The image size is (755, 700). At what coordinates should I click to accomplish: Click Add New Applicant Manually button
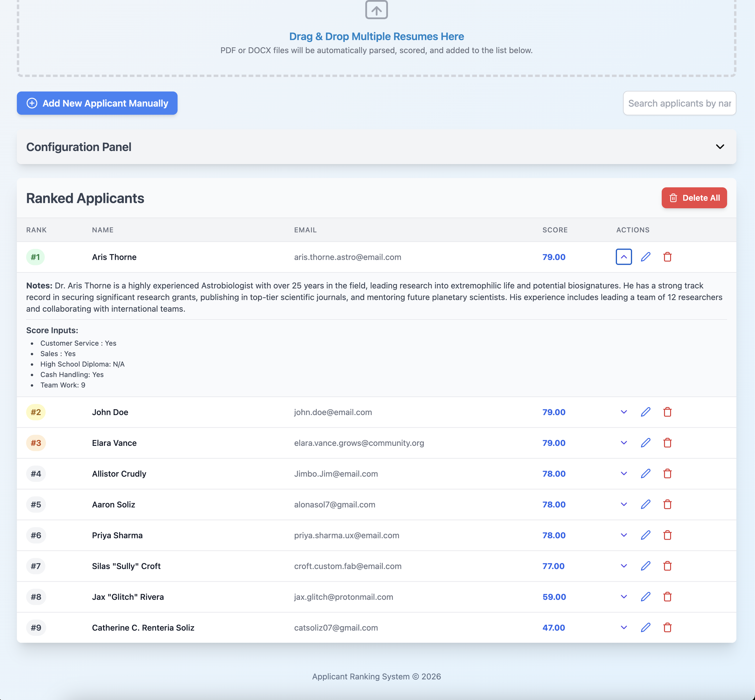(97, 103)
